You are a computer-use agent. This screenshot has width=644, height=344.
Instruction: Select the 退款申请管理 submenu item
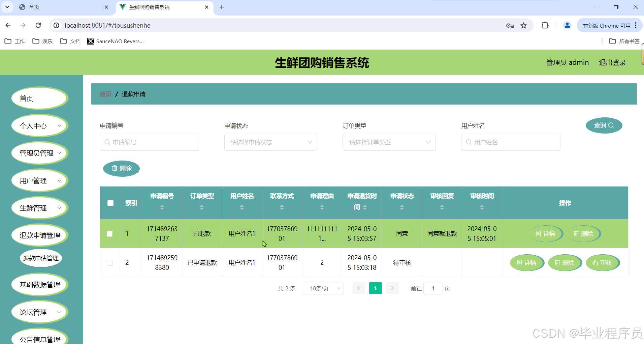pyautogui.click(x=41, y=258)
